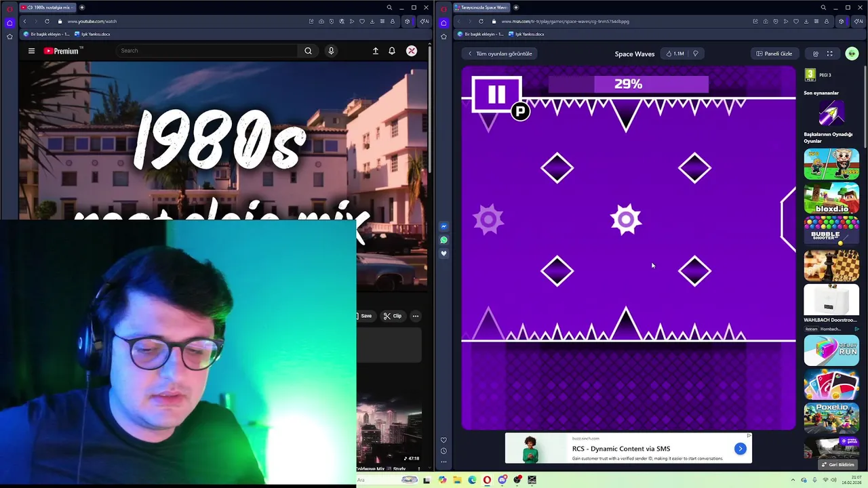The image size is (868, 488).
Task: Pause the Space Waves game
Action: coord(496,94)
